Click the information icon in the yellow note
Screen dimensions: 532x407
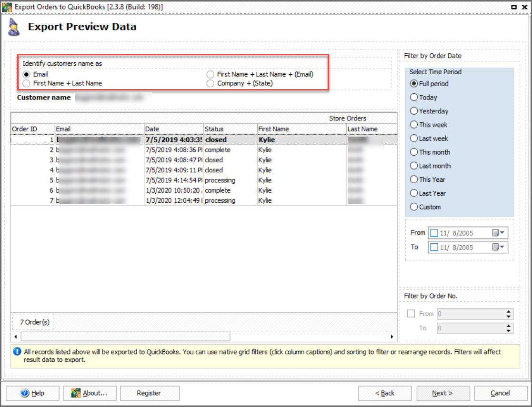pos(17,352)
